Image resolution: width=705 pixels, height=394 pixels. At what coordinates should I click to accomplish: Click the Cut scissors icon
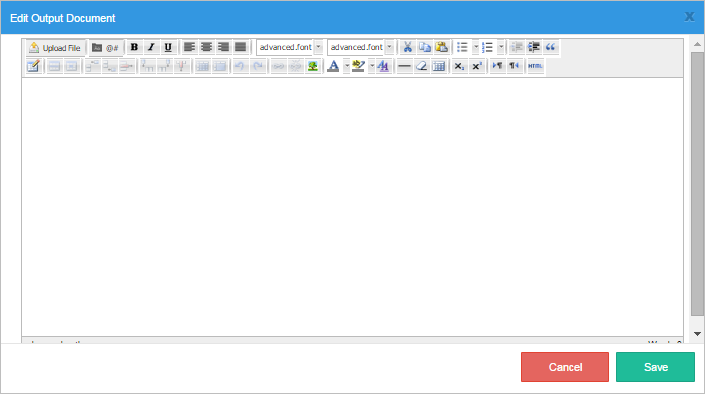point(407,47)
